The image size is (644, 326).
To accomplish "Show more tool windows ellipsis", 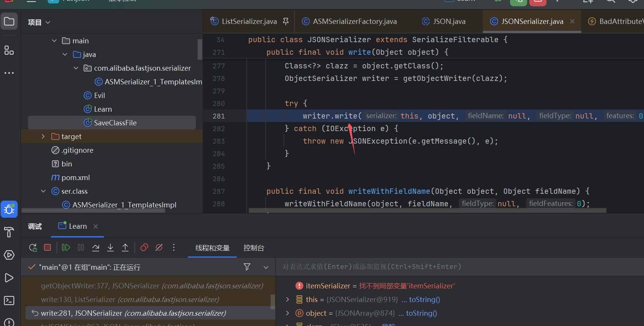I will tap(9, 73).
